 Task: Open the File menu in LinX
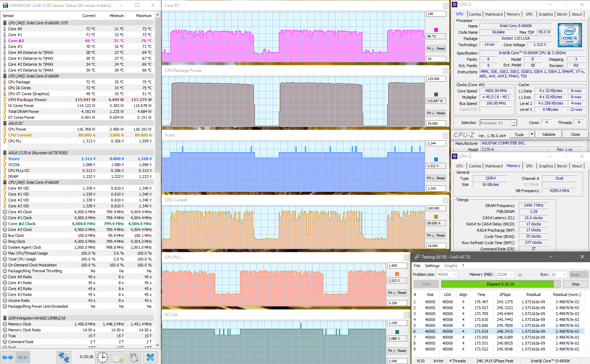click(417, 266)
